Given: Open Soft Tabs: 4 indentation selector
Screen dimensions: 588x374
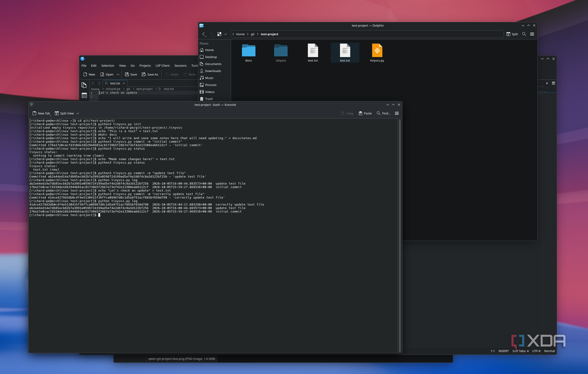Looking at the screenshot, I should click(x=520, y=351).
